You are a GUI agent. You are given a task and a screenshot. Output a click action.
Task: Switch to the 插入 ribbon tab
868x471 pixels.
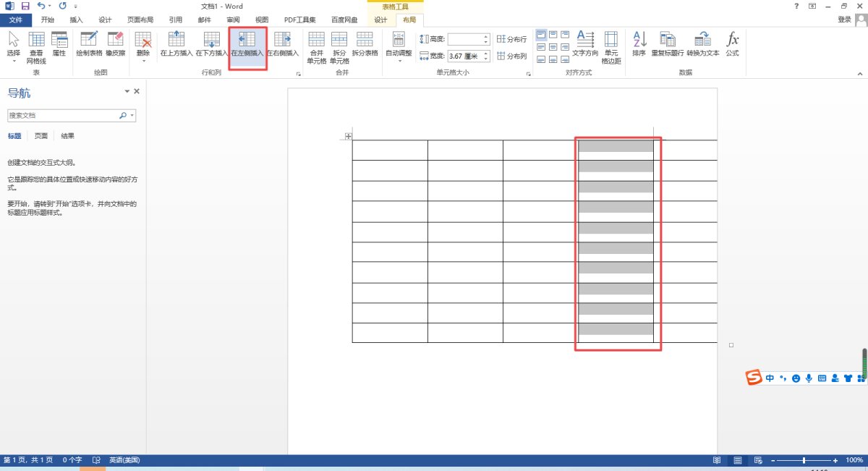[x=77, y=20]
